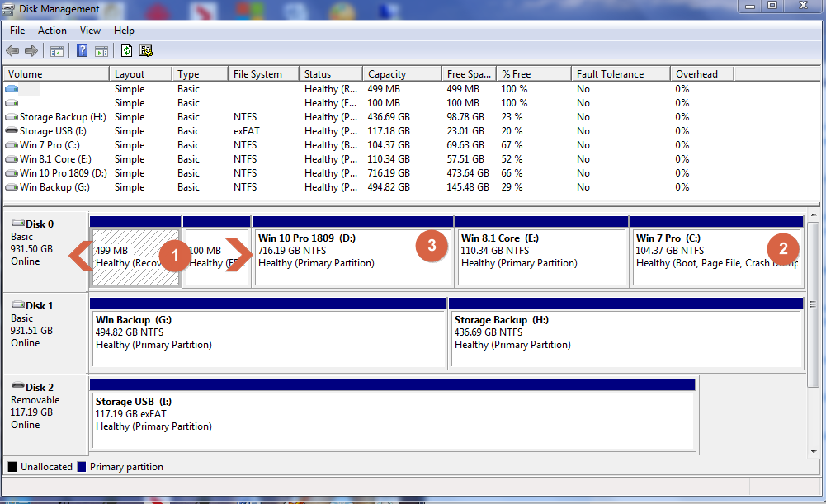Open the File menu

pyautogui.click(x=17, y=31)
